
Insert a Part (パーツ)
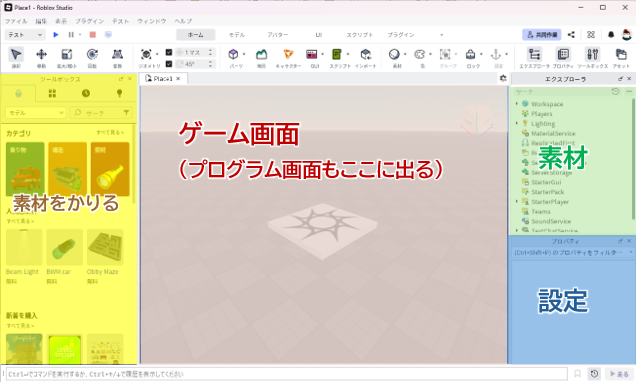click(x=233, y=54)
